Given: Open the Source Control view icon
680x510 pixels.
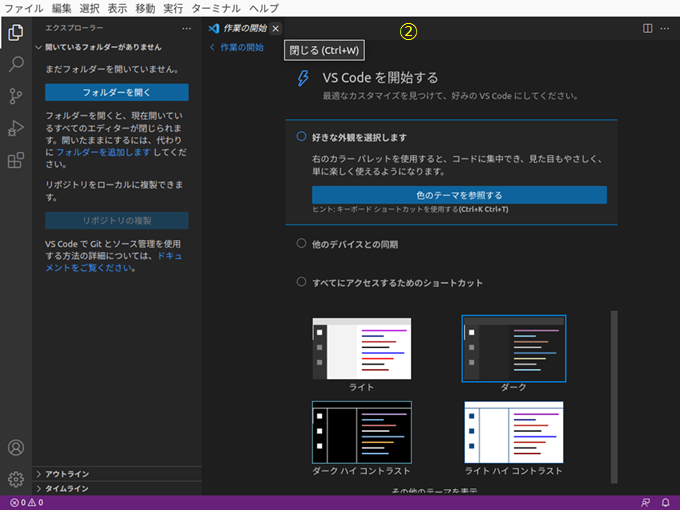Looking at the screenshot, I should pyautogui.click(x=15, y=96).
